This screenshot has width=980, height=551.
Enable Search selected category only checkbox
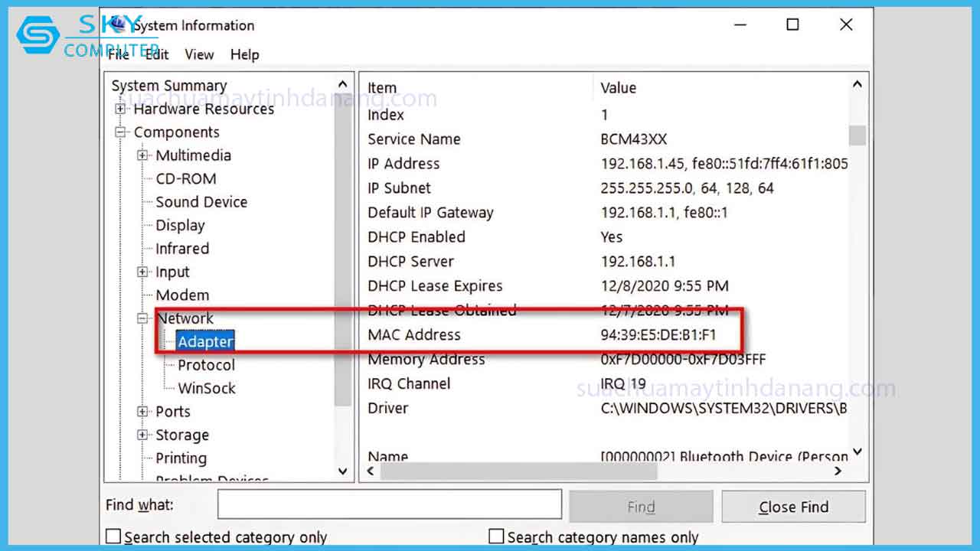coord(113,537)
